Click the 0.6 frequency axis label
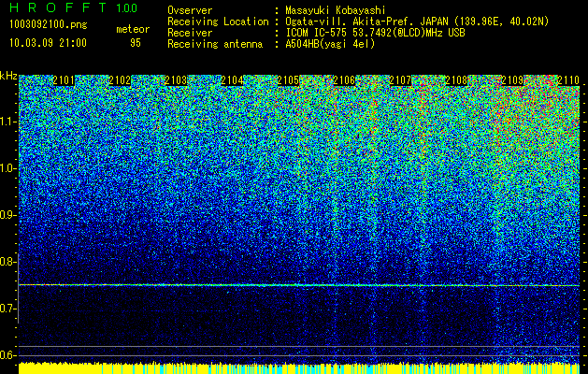Image resolution: width=588 pixels, height=374 pixels. click(7, 355)
